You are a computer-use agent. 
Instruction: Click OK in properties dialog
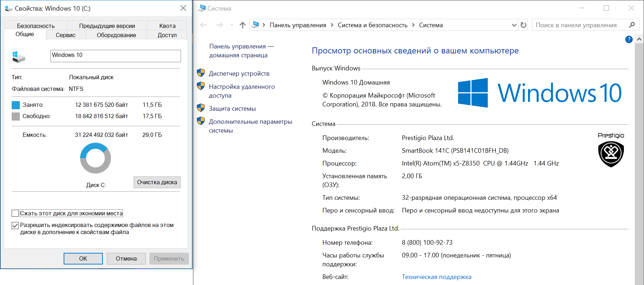pos(83,258)
